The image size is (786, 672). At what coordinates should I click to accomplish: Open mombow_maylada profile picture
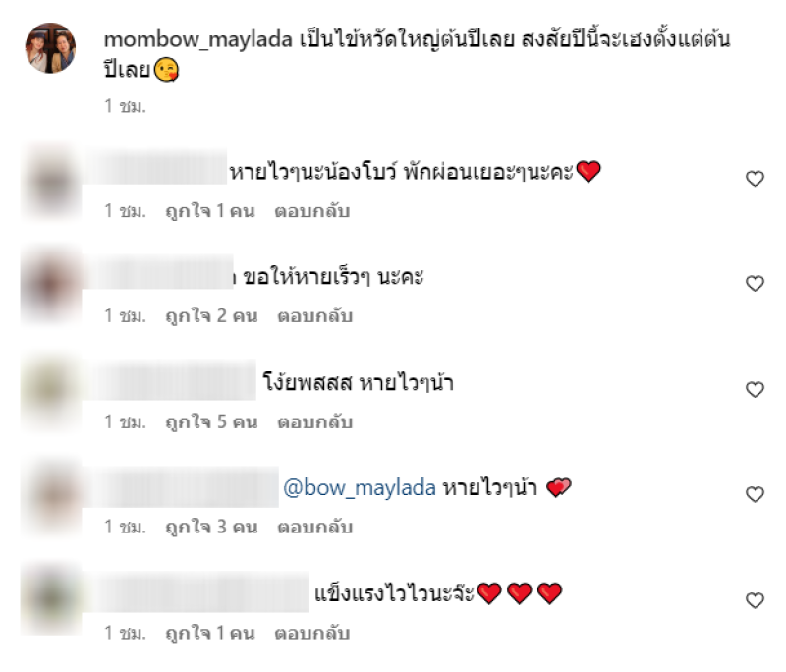tap(51, 47)
